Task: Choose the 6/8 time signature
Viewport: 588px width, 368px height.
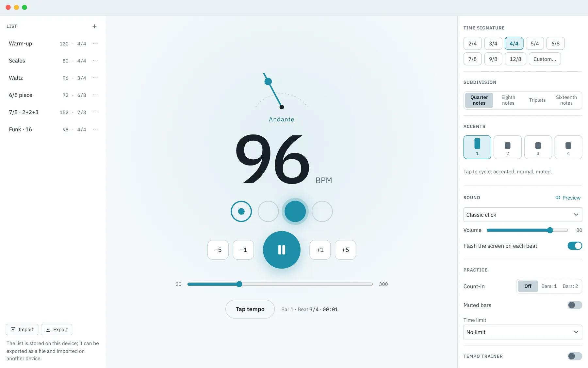Action: (x=555, y=44)
